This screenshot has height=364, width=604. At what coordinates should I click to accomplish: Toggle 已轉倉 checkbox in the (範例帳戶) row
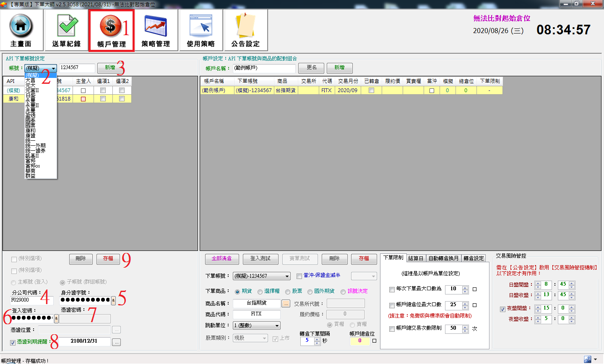371,90
